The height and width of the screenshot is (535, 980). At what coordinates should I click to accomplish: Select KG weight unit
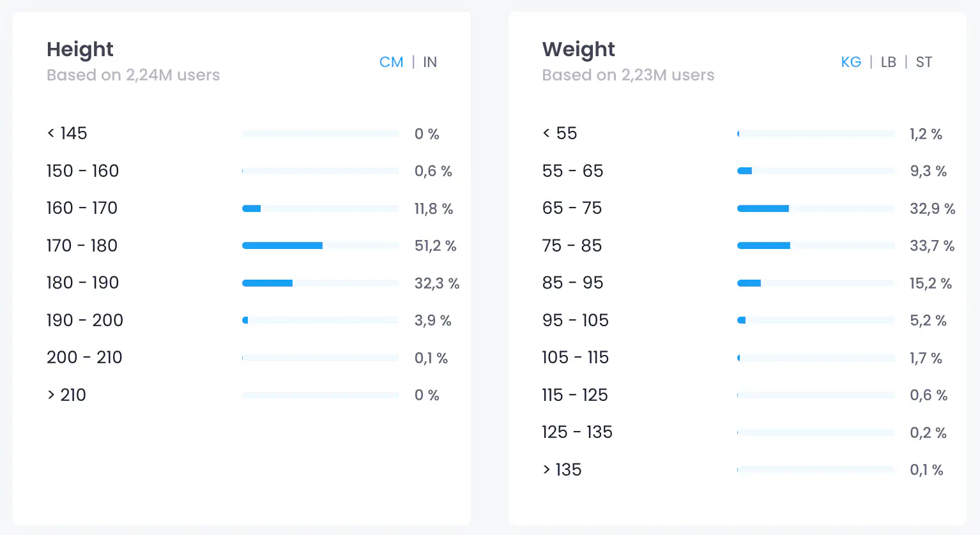(x=851, y=62)
